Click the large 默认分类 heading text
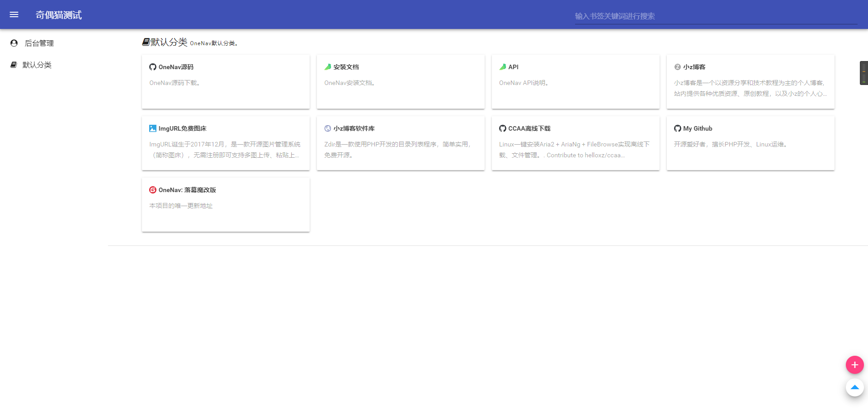The height and width of the screenshot is (410, 868). click(x=169, y=42)
